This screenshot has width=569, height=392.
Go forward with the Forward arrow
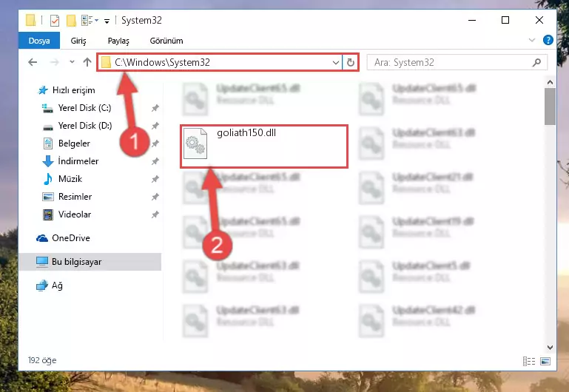click(x=55, y=62)
